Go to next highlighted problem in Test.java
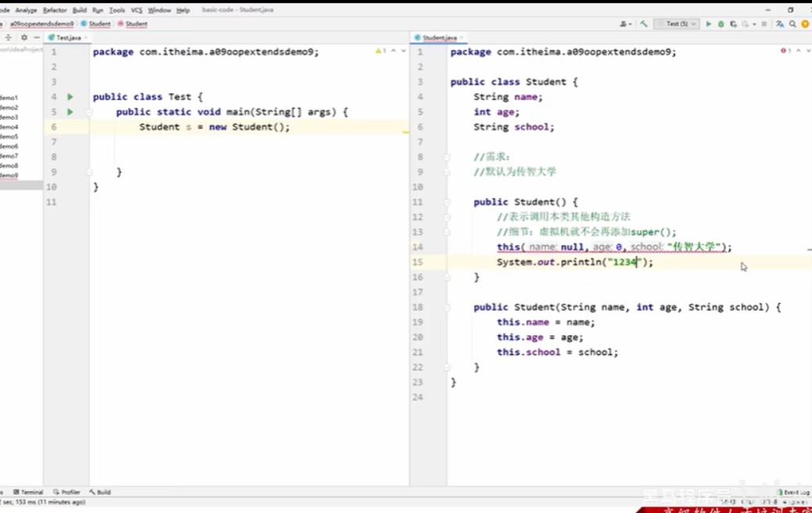The image size is (812, 513). [404, 51]
